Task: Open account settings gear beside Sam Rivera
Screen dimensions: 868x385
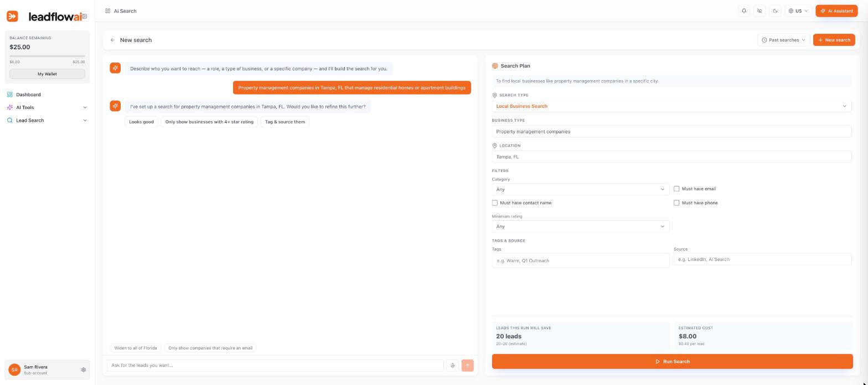Action: [84, 370]
